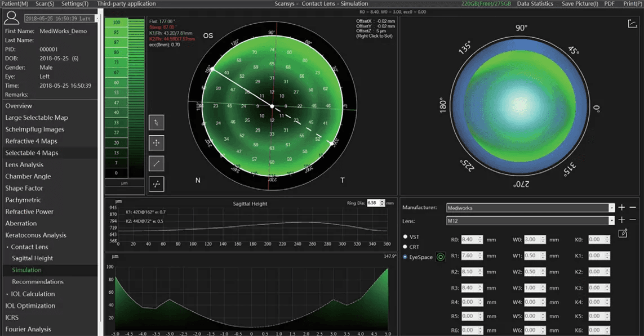Expand the Lens M12 dropdown
This screenshot has height=336, width=644.
pos(611,221)
